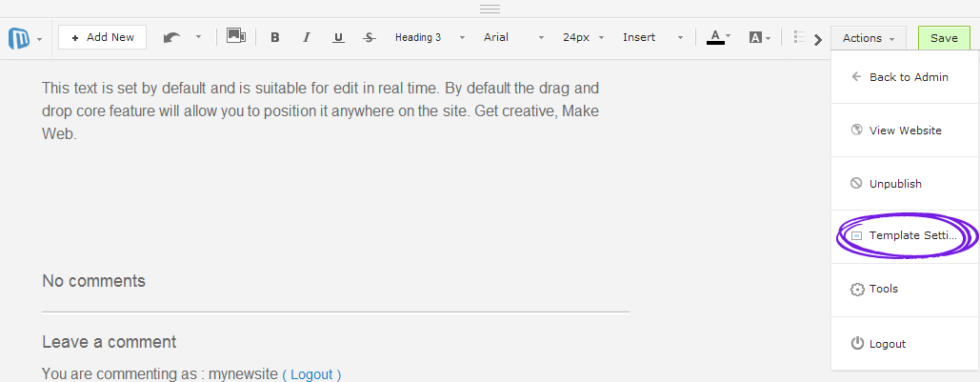Open the Insert dropdown
The width and height of the screenshot is (980, 382).
tap(653, 37)
